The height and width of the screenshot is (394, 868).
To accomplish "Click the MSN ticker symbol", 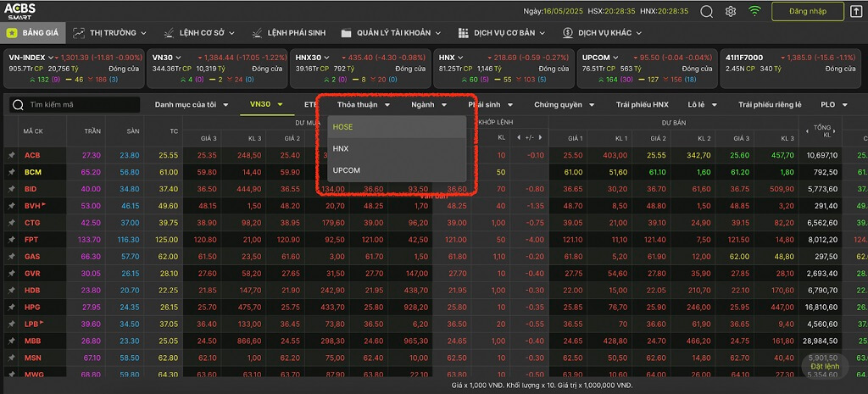I will (33, 358).
